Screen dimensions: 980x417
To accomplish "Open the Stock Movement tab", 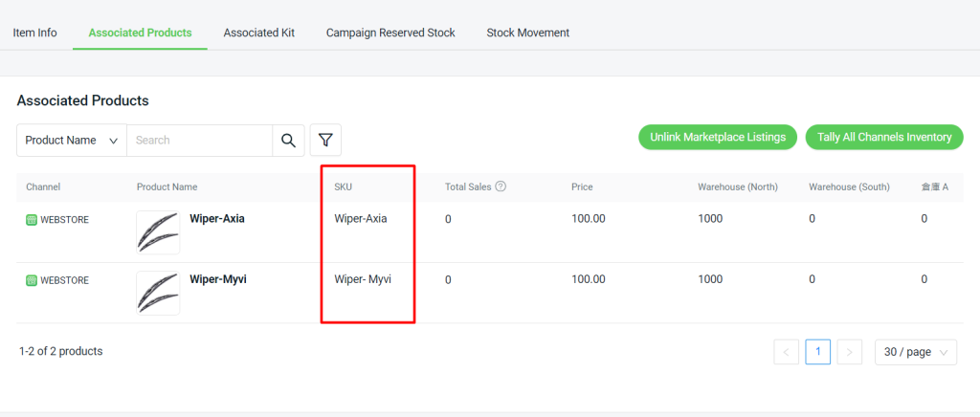I will pyautogui.click(x=528, y=33).
